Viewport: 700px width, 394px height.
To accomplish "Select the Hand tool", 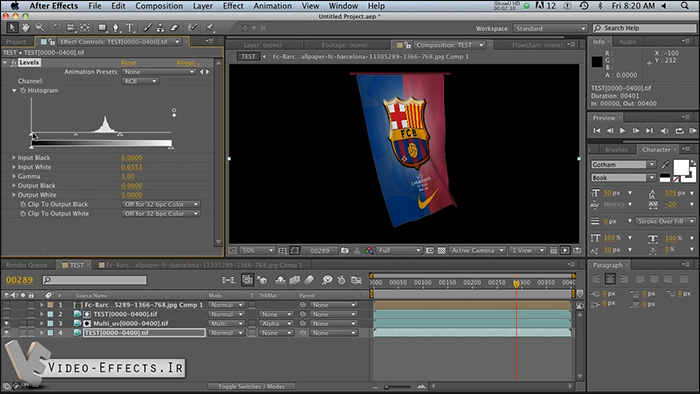I will (x=26, y=28).
